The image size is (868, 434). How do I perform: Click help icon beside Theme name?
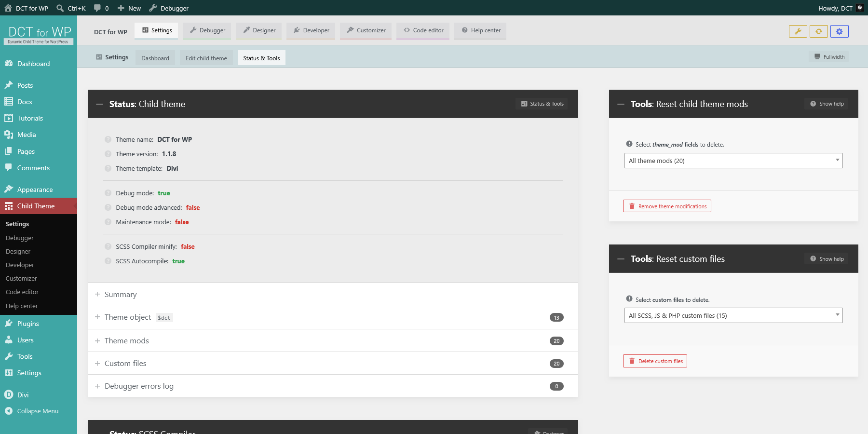108,139
